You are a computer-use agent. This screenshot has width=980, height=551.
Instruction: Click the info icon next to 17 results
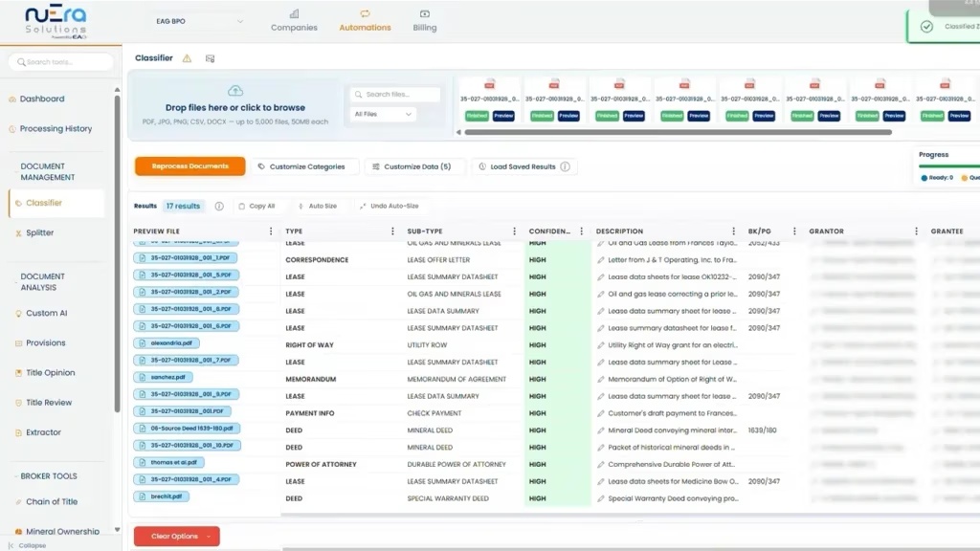(219, 207)
